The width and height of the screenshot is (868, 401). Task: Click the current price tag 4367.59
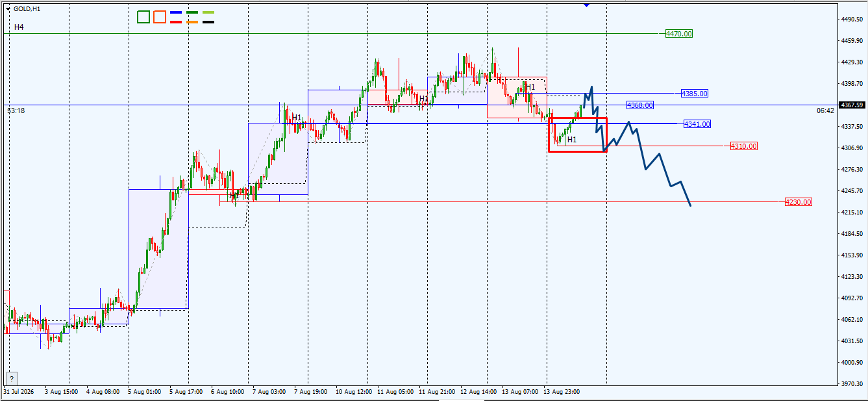[x=851, y=105]
